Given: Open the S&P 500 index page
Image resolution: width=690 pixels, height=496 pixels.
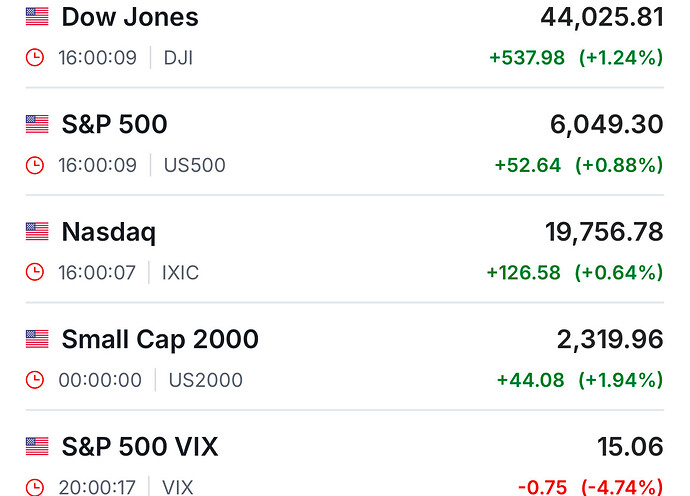Looking at the screenshot, I should click(114, 124).
